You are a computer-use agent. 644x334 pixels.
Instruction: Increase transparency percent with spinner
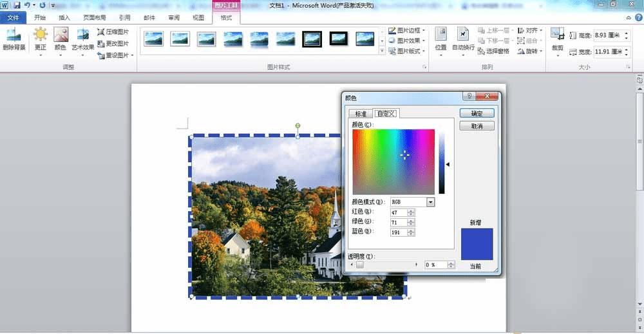[451, 263]
